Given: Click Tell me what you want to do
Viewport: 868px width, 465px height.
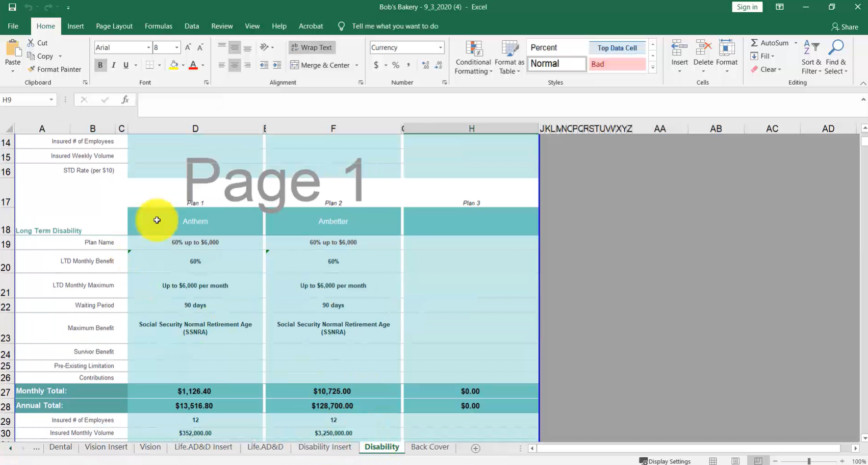Looking at the screenshot, I should [x=395, y=26].
